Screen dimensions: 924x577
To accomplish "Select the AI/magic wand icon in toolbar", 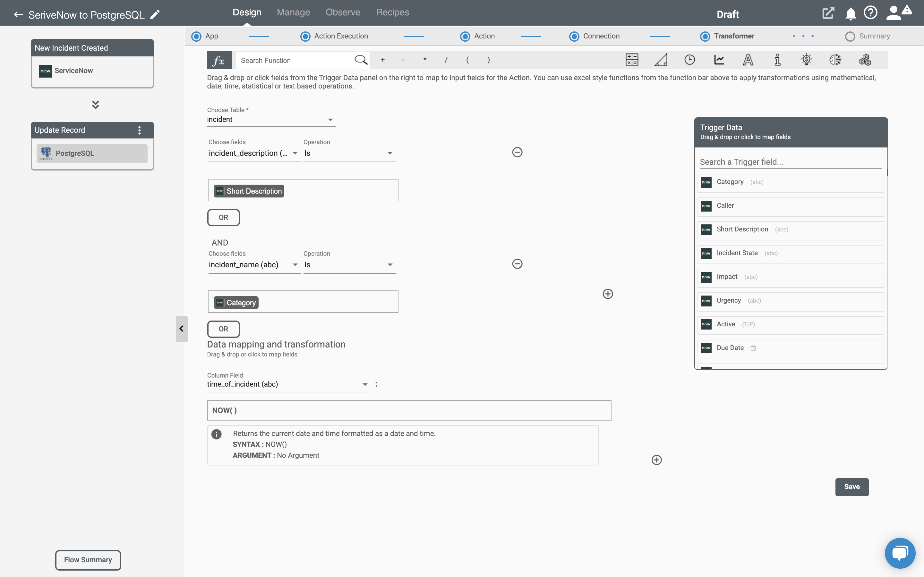I will coord(835,60).
